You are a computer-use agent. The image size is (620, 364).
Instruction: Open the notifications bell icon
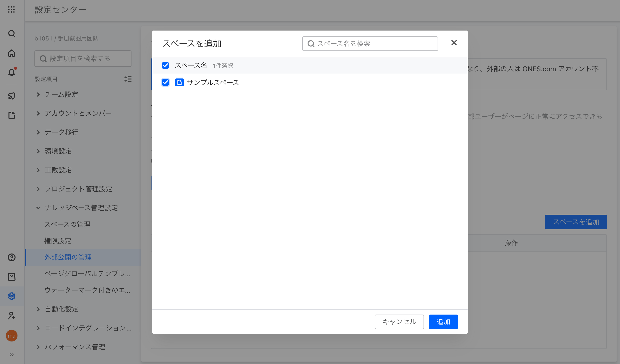tap(12, 72)
